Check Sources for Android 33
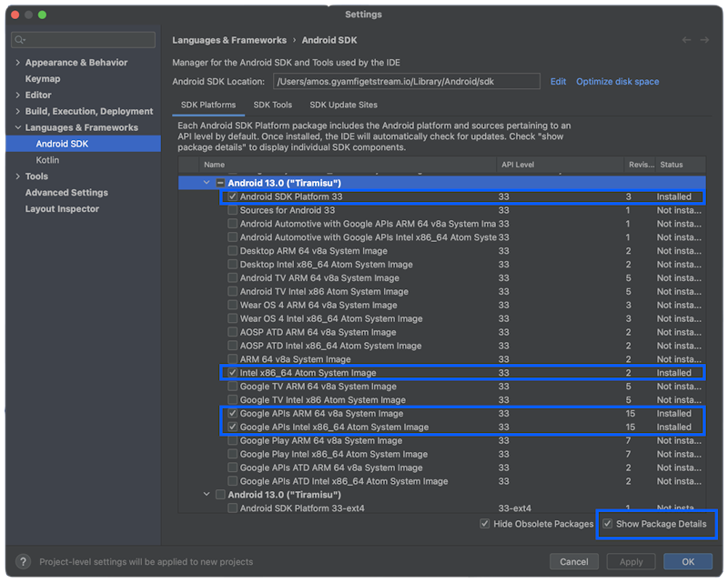 233,210
